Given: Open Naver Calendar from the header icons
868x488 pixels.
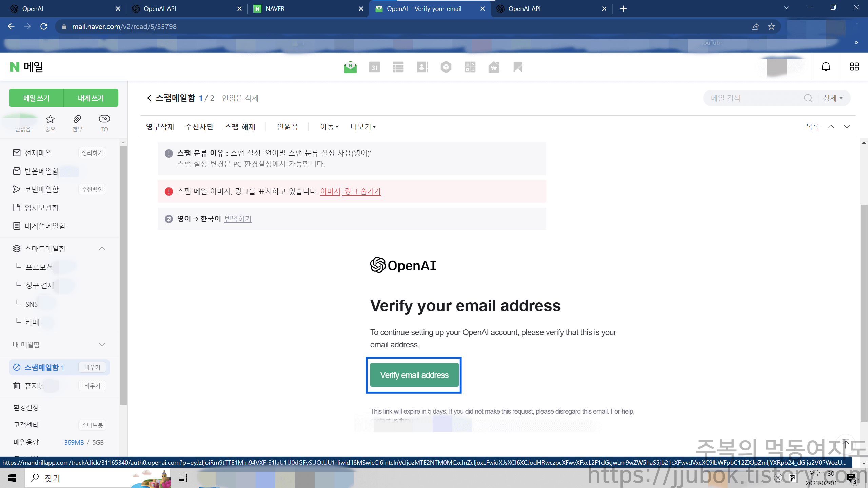Looking at the screenshot, I should point(375,67).
